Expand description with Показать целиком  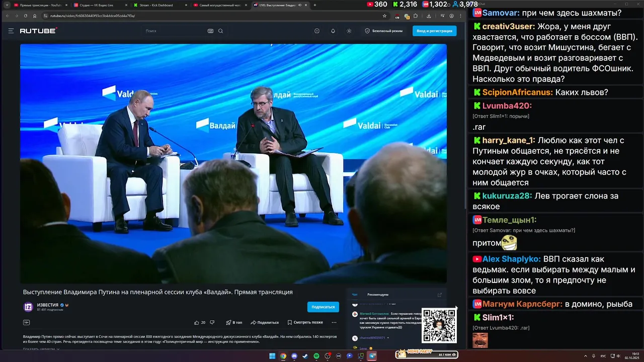point(41,348)
